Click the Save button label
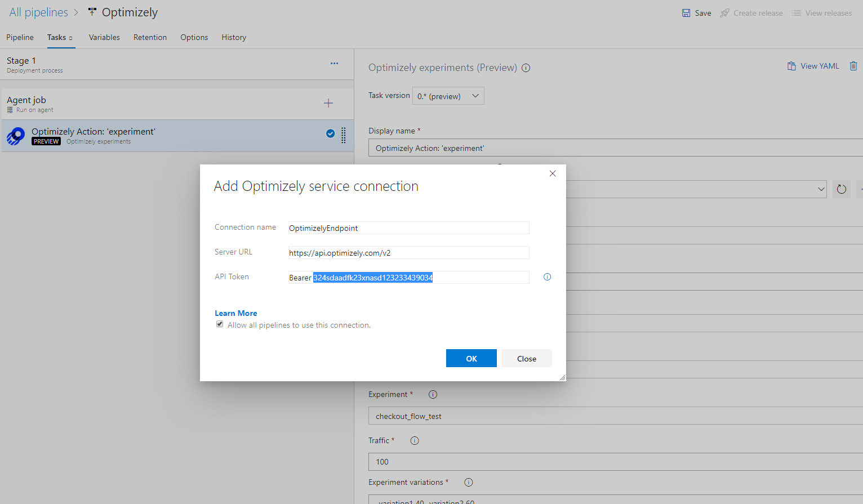The height and width of the screenshot is (504, 863). (x=703, y=13)
